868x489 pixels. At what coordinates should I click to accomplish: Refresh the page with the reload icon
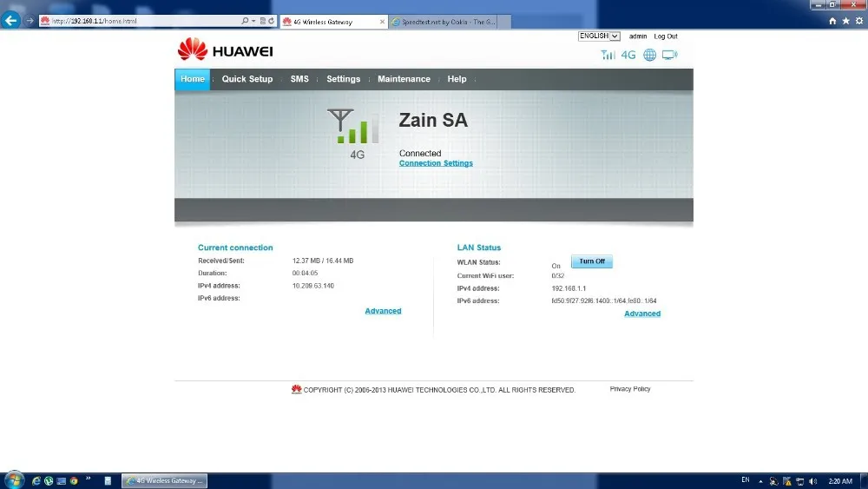[x=271, y=21]
